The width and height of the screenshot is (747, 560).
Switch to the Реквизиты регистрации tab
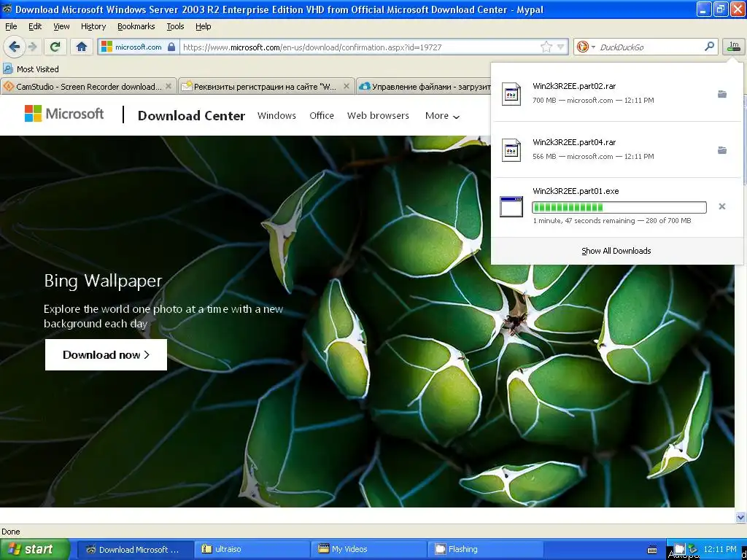(x=266, y=87)
